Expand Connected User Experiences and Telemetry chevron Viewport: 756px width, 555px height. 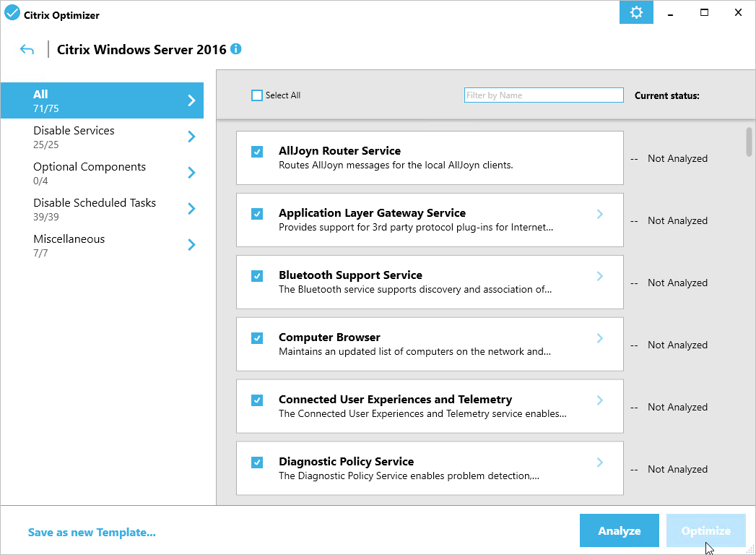coord(600,400)
